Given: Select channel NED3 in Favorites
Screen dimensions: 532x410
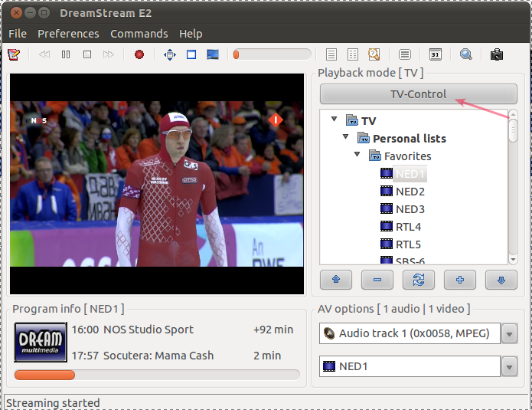Looking at the screenshot, I should (x=410, y=209).
